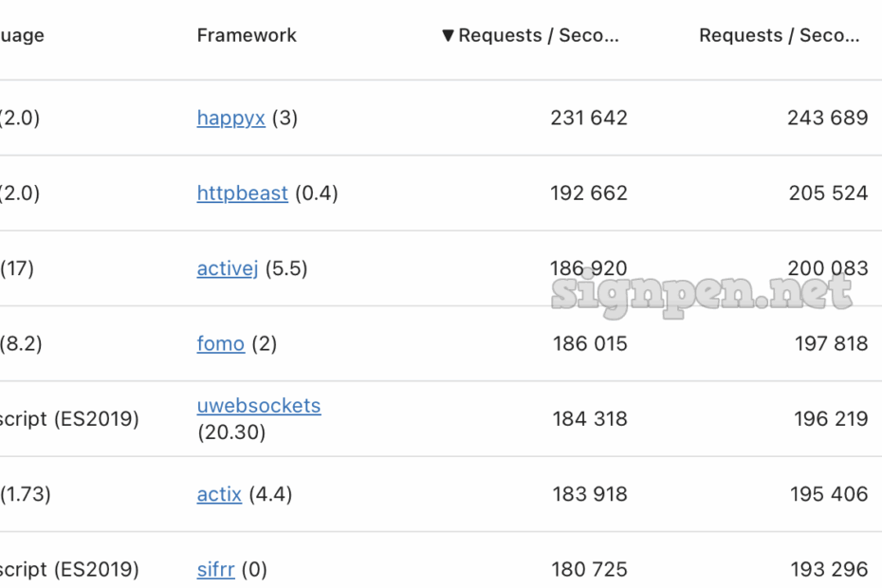The width and height of the screenshot is (882, 588).
Task: Select the 180 725 cell in sifrr row
Action: click(590, 570)
